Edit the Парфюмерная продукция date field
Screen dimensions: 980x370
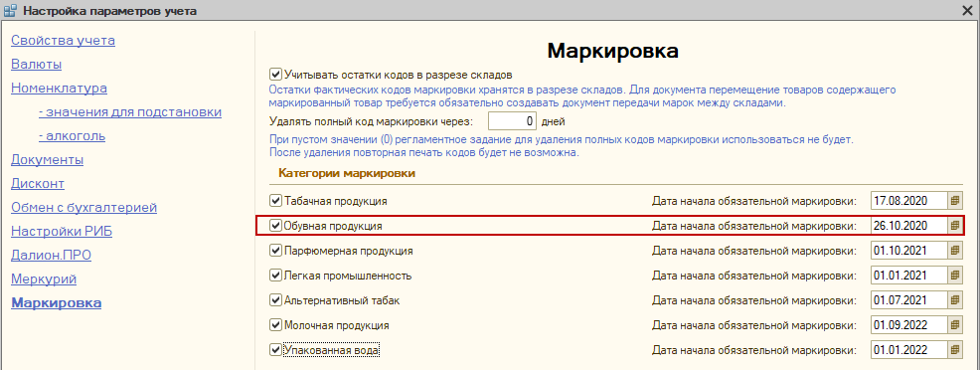point(908,251)
